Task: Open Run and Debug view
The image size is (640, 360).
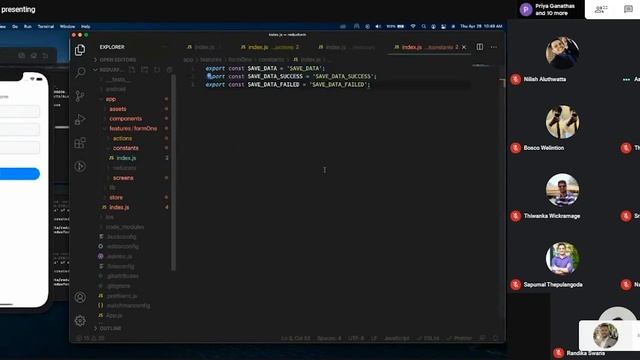Action: 80,120
